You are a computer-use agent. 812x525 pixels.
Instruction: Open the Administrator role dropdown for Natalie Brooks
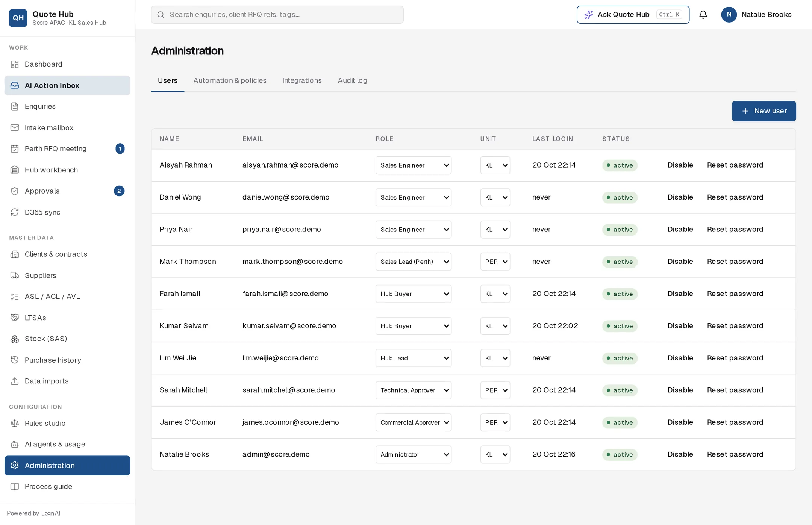[x=413, y=454]
